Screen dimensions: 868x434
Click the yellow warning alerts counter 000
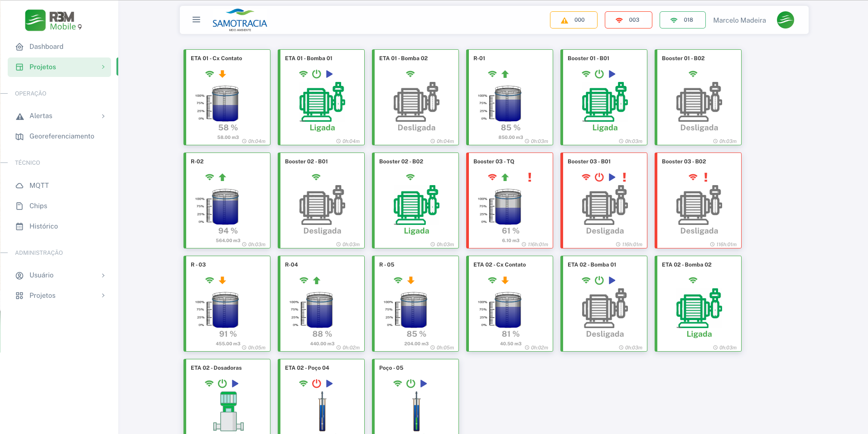[x=573, y=20]
